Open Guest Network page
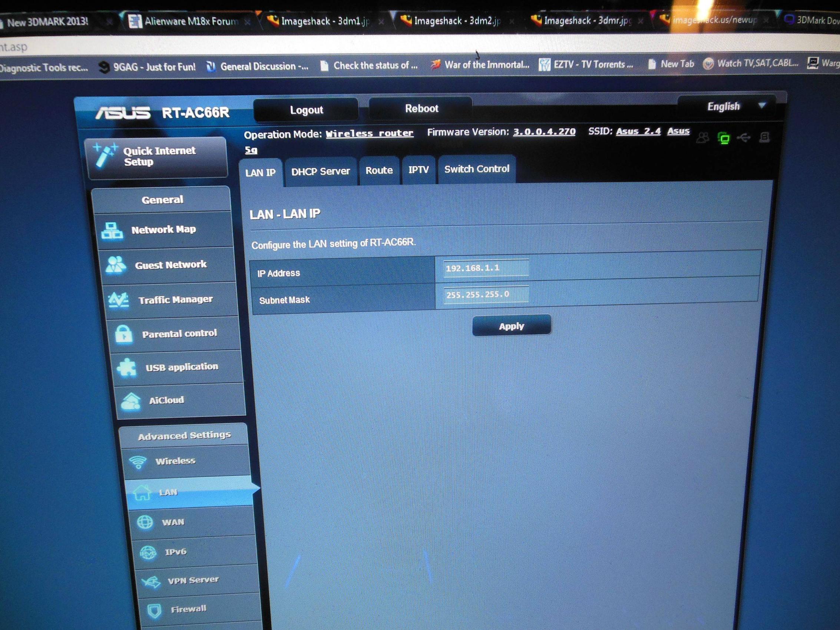Viewport: 840px width, 630px height. [x=168, y=265]
